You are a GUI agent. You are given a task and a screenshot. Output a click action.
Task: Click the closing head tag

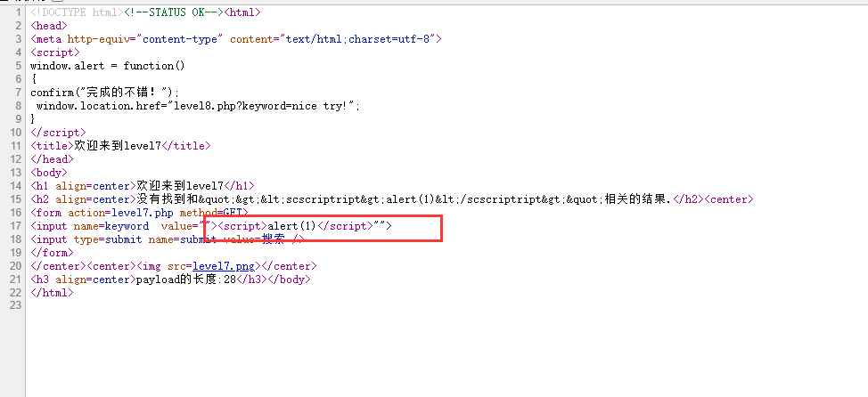52,159
